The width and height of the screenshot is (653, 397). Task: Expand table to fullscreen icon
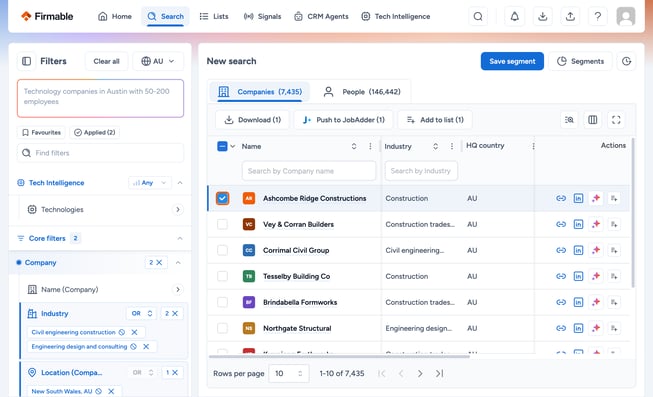616,120
